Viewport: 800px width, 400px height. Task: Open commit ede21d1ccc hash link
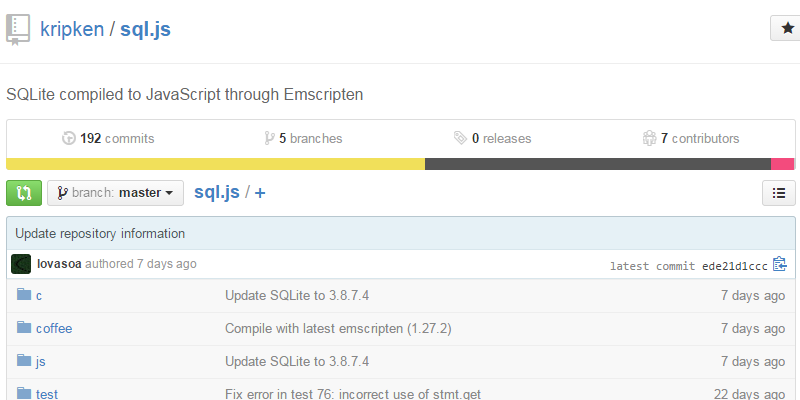(733, 266)
